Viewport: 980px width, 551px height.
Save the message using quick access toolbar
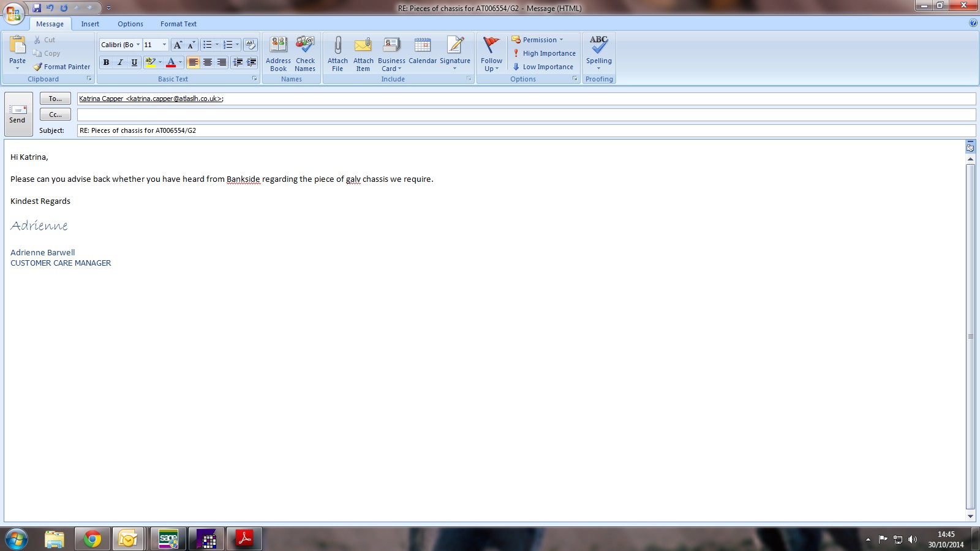(x=37, y=8)
